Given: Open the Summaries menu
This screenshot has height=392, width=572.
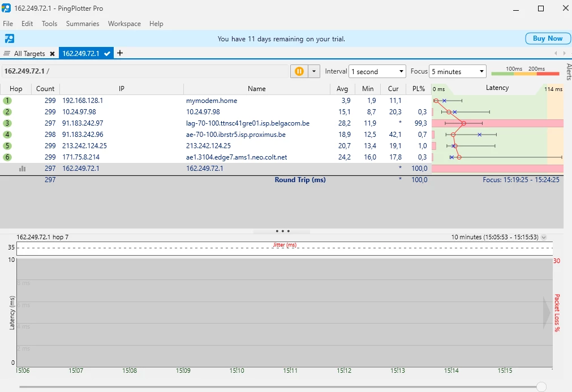Looking at the screenshot, I should click(83, 24).
